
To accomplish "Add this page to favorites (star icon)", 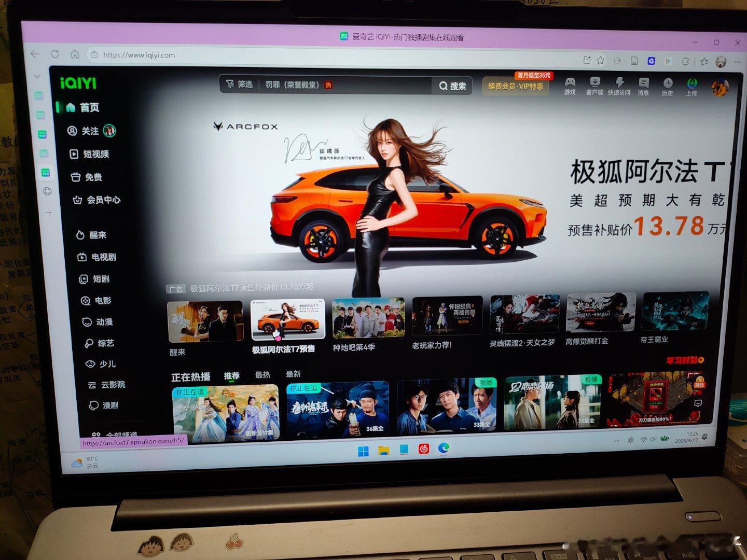I will click(x=601, y=60).
